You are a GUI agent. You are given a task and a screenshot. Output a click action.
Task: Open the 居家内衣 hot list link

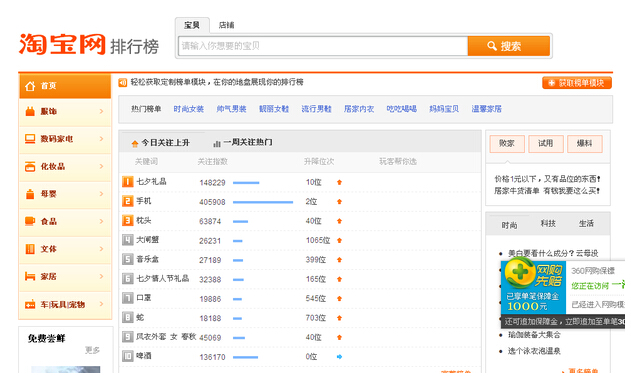(x=359, y=109)
